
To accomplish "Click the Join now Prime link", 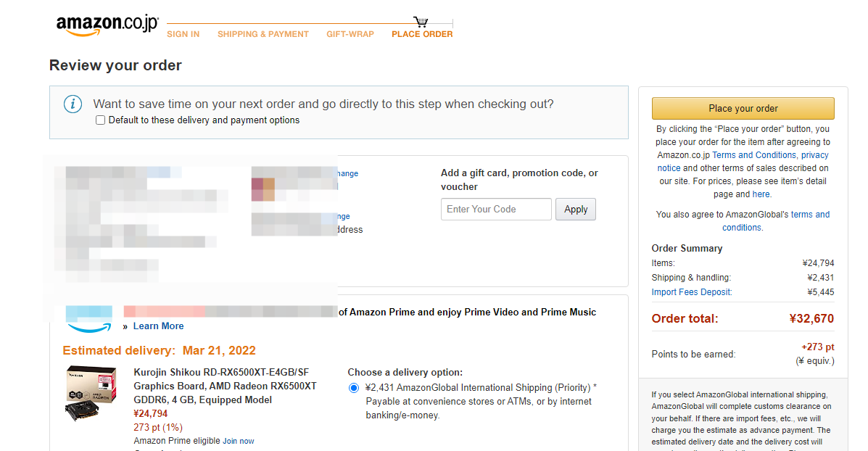I will point(238,441).
